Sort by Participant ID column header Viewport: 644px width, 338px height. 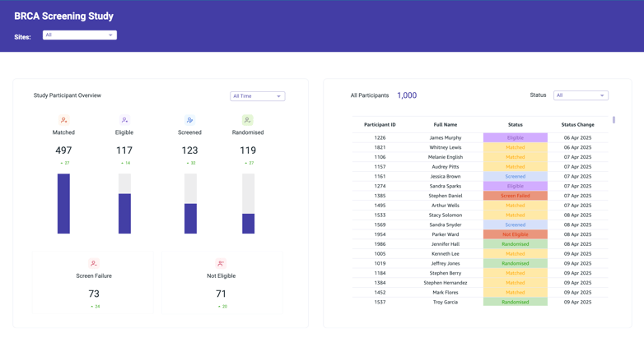click(380, 125)
